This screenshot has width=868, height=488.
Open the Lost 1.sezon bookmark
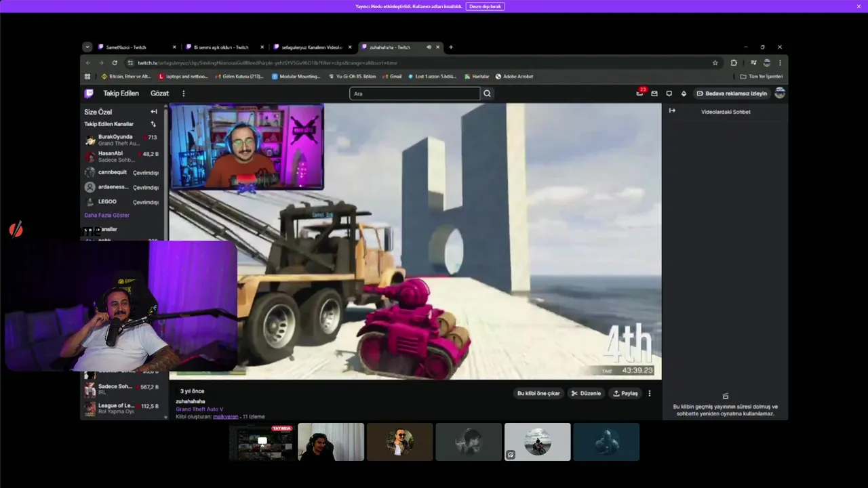[432, 77]
